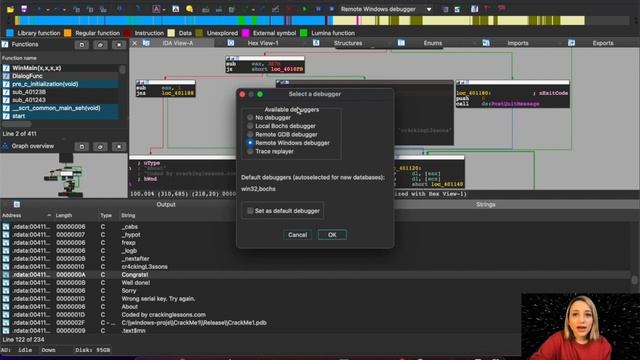Open file using the folder toolbar icon
This screenshot has width=640, height=360.
pos(10,9)
